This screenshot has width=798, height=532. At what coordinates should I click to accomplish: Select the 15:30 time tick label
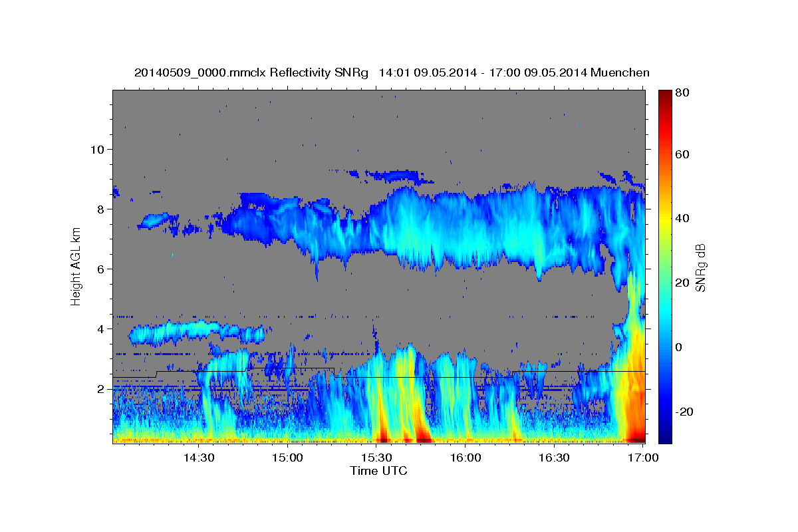(377, 458)
